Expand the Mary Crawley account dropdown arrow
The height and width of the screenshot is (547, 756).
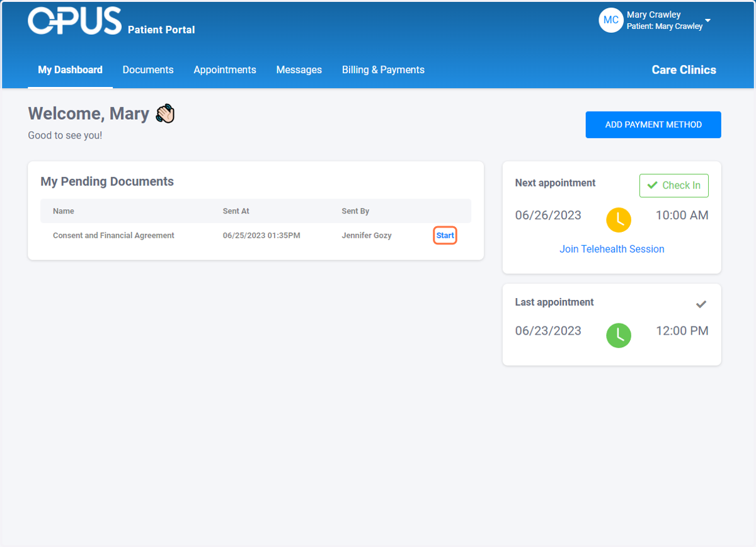pos(707,21)
